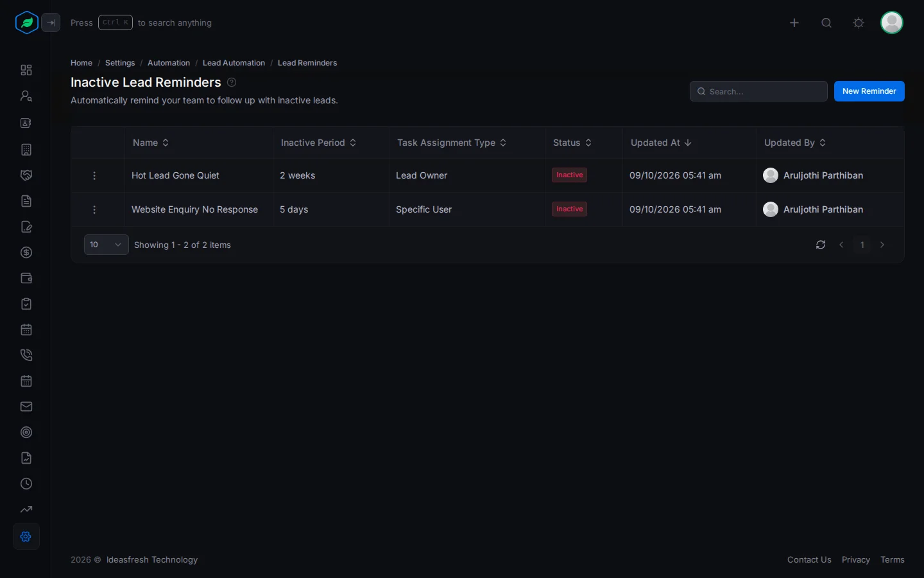Open the user profile avatar menu
This screenshot has height=578, width=924.
click(892, 22)
